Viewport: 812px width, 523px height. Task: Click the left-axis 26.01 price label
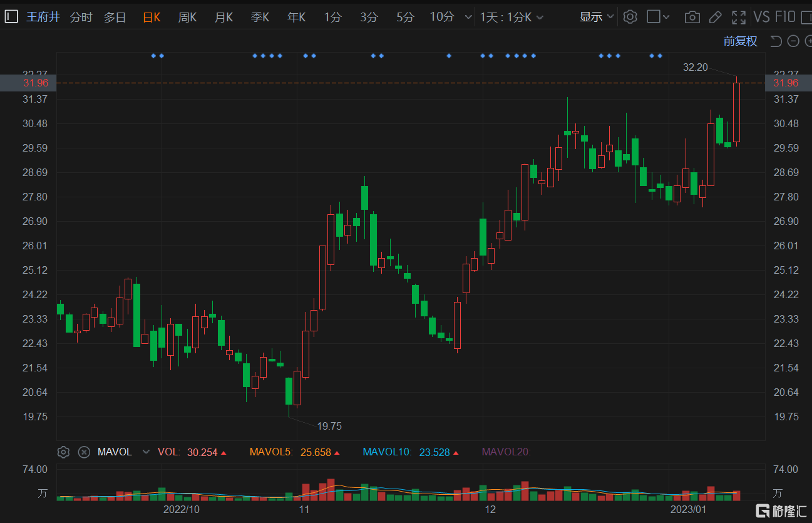tap(36, 246)
